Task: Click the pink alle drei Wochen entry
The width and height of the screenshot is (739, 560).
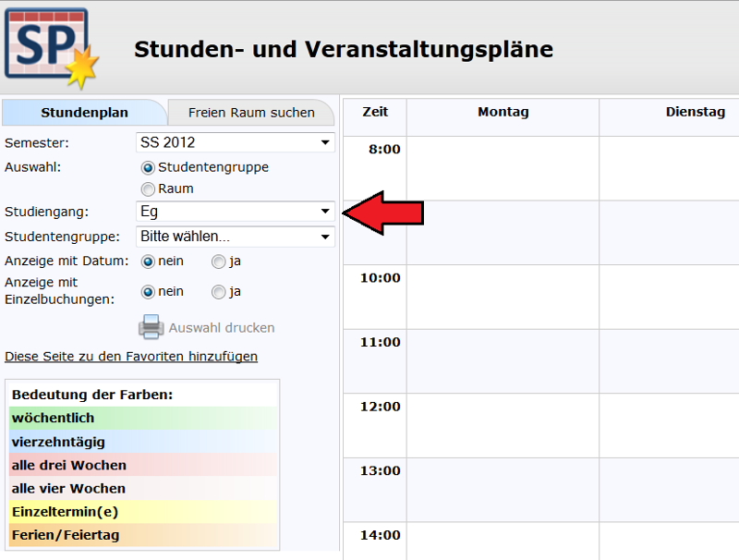Action: point(143,465)
